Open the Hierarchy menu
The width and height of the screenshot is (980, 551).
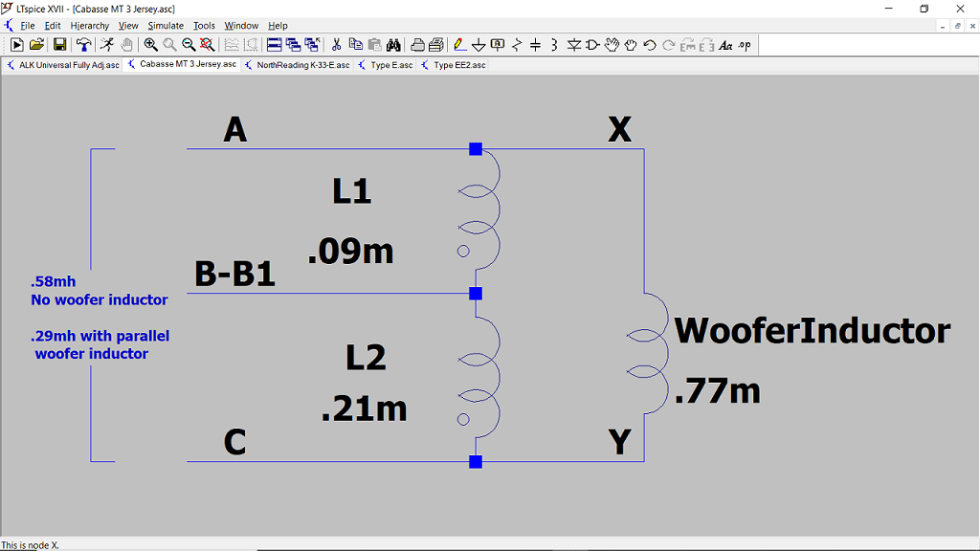tap(89, 26)
